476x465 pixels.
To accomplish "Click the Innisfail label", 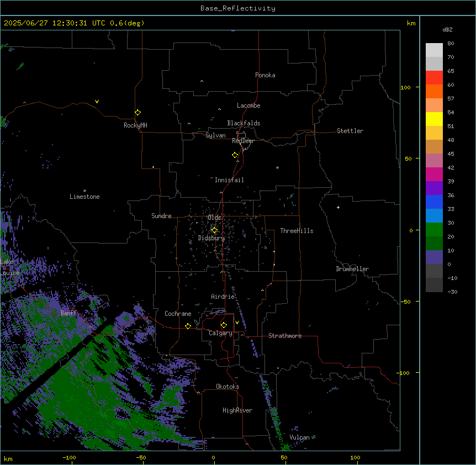I will tap(229, 180).
